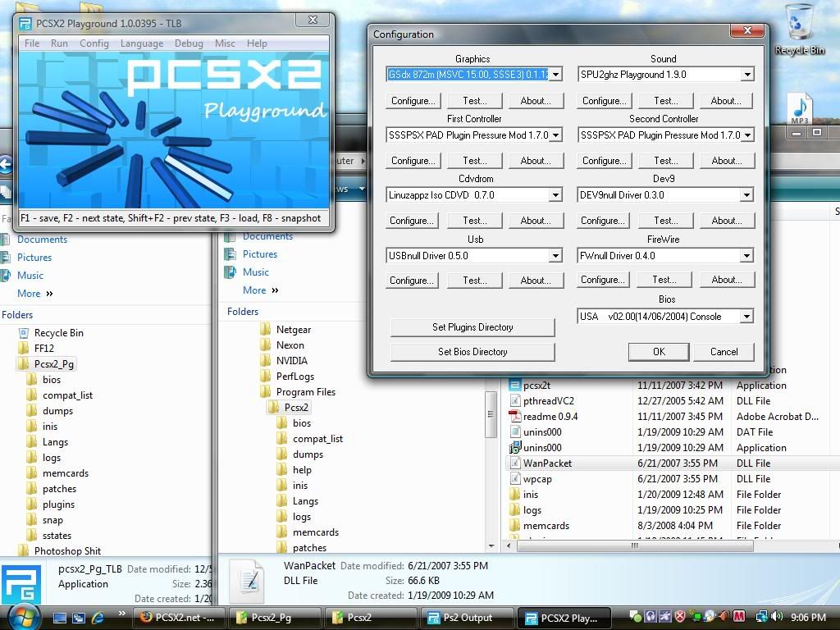This screenshot has width=840, height=630.
Task: Click the volume speaker tray icon
Action: 777,617
